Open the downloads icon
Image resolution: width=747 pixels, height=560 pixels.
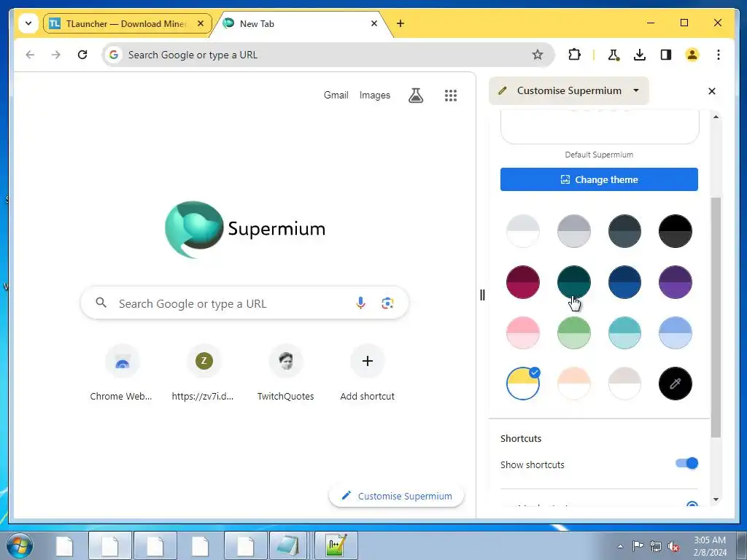click(640, 55)
